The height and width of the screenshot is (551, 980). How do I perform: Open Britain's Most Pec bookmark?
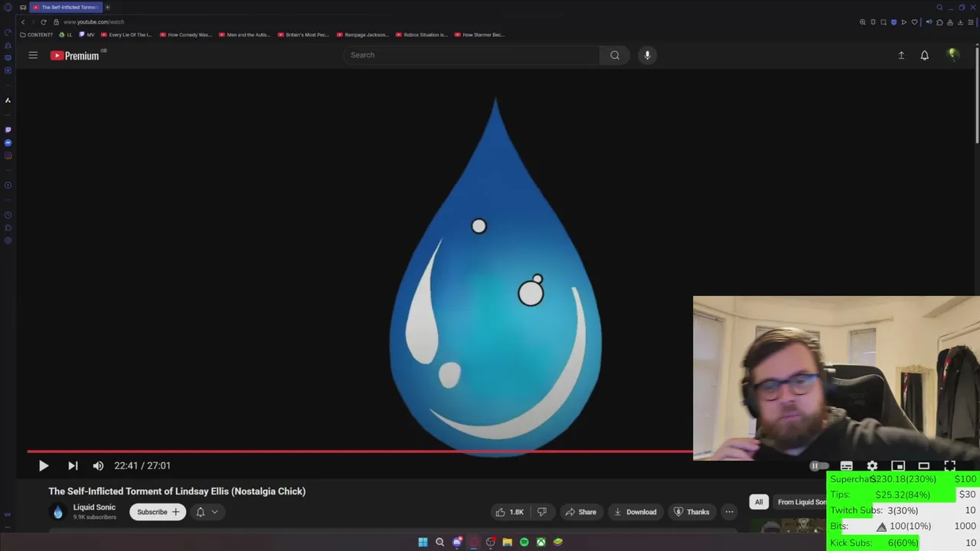coord(304,34)
